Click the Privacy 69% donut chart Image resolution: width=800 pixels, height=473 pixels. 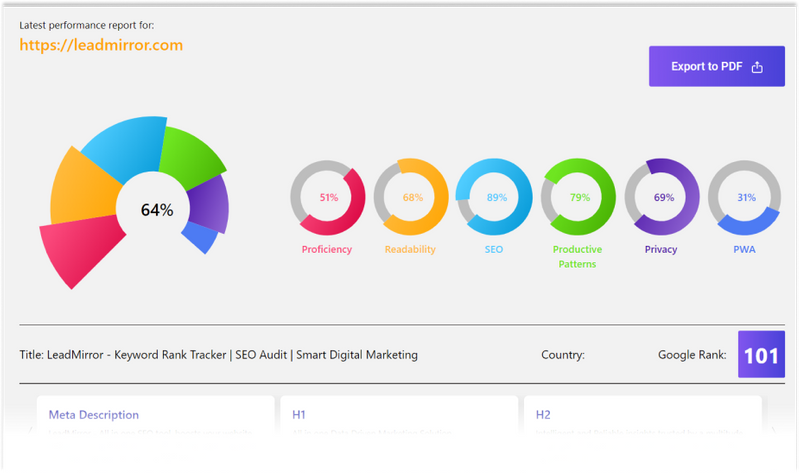click(662, 197)
